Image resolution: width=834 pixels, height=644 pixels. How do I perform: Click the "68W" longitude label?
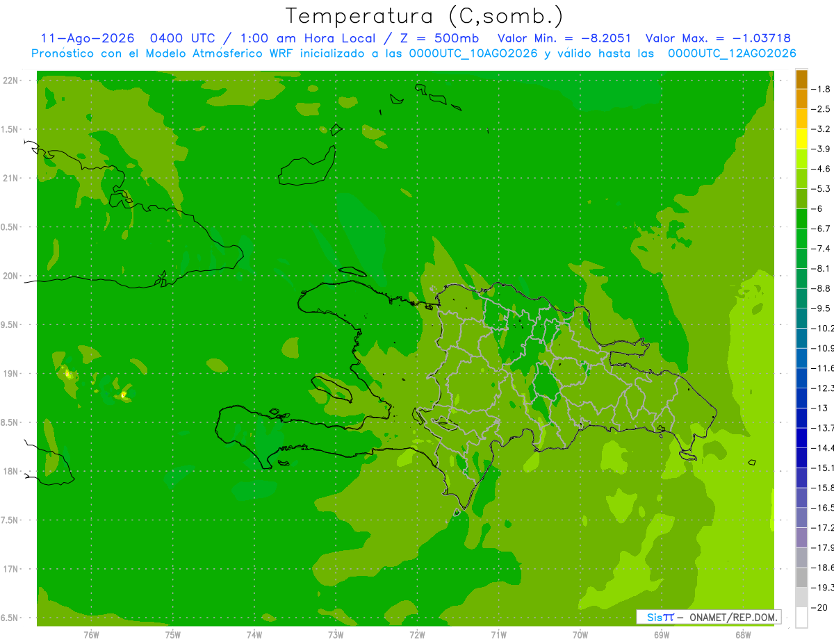pos(743,634)
